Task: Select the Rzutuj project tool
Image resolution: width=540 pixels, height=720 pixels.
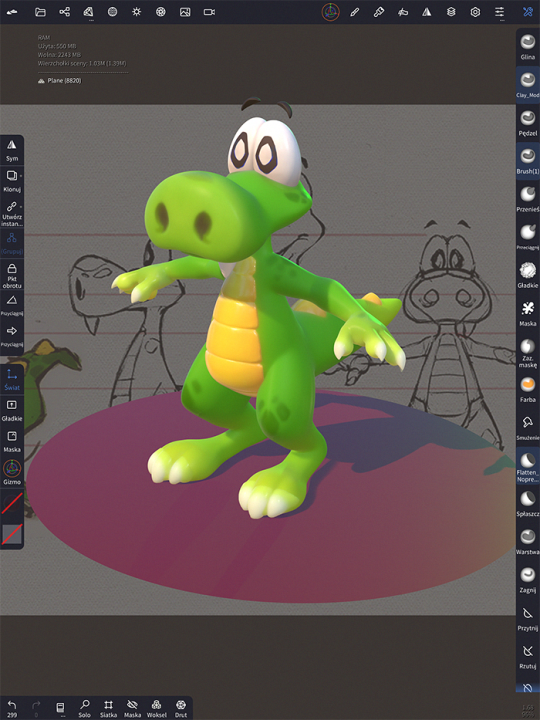Action: 528,656
